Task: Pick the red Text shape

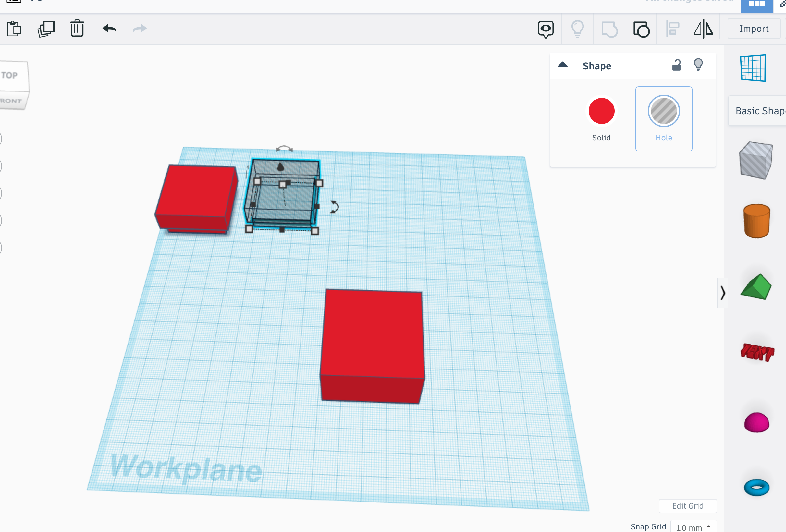Action: coord(757,353)
